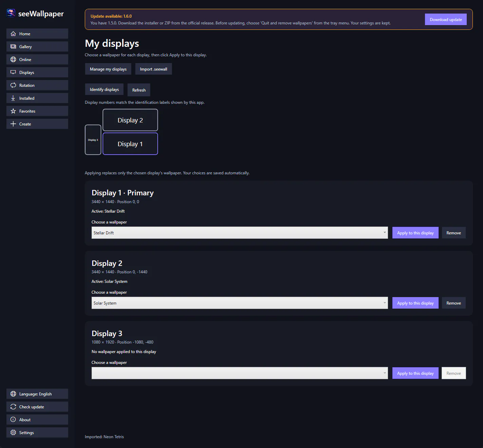The image size is (483, 448).
Task: Click the Home house icon
Action: 13,34
